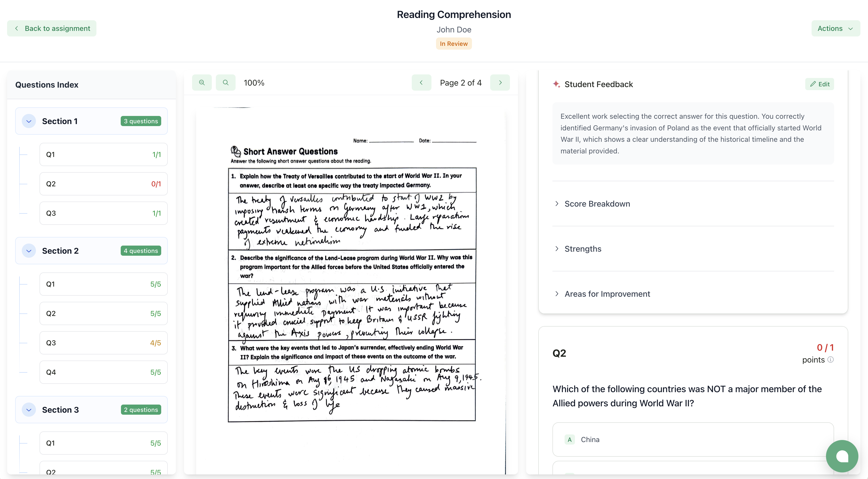This screenshot has width=868, height=479.
Task: Click the points info icon
Action: click(x=831, y=359)
